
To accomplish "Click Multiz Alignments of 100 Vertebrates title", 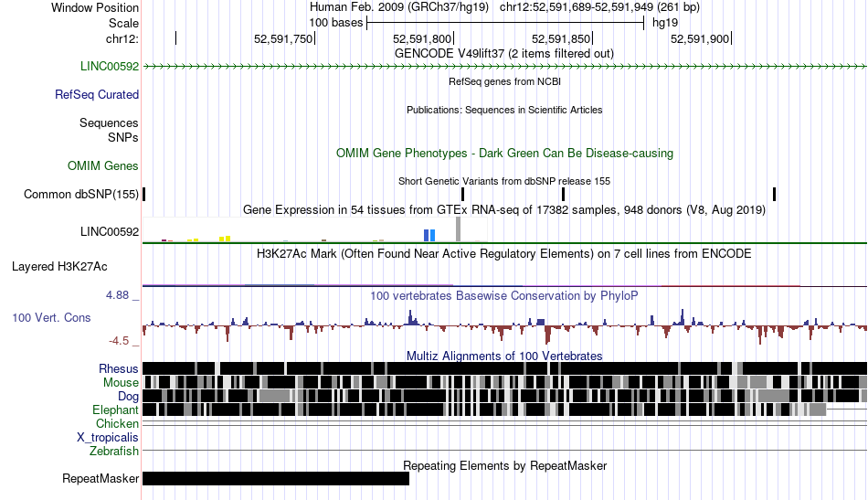I will coord(504,356).
